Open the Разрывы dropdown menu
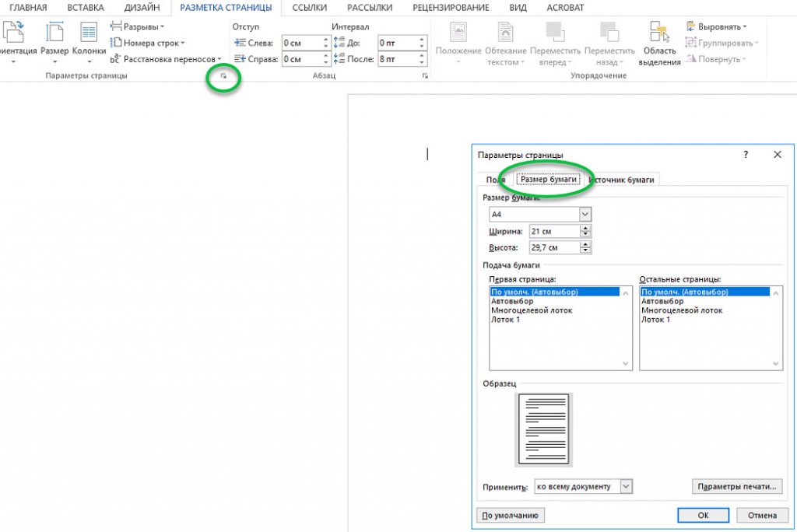This screenshot has width=797, height=532. [140, 26]
